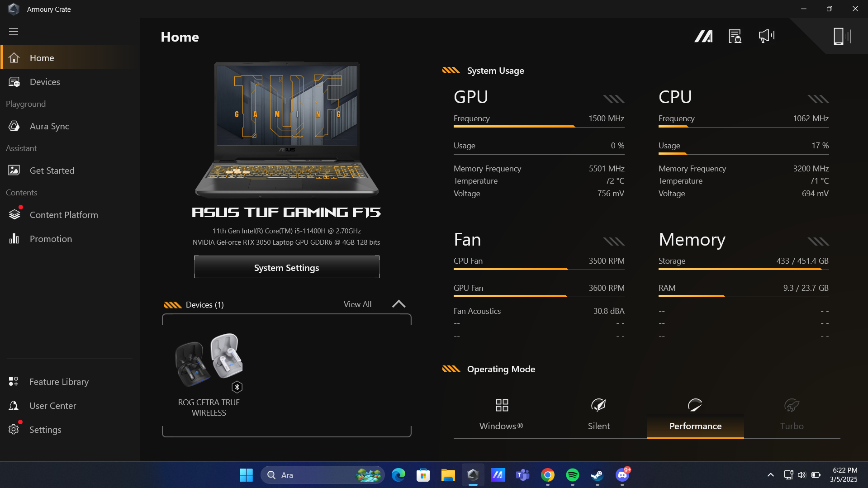Select Performance operating mode
Image resolution: width=868 pixels, height=488 pixels.
(x=695, y=415)
